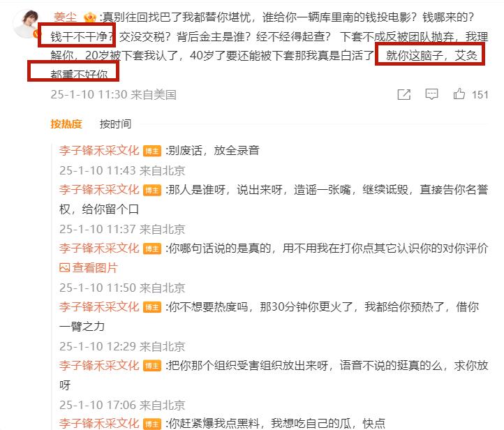The width and height of the screenshot is (504, 430).
Task: Click the 博主 badge on first reply
Action: [x=152, y=151]
